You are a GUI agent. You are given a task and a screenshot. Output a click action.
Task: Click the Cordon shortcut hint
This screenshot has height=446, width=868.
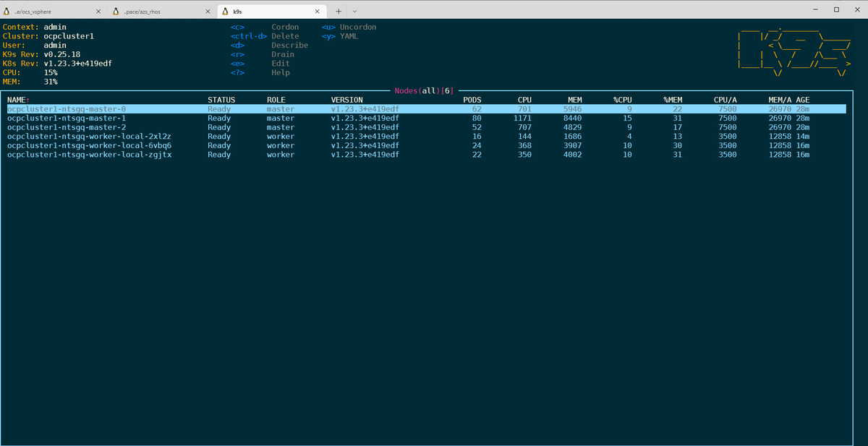pos(285,27)
